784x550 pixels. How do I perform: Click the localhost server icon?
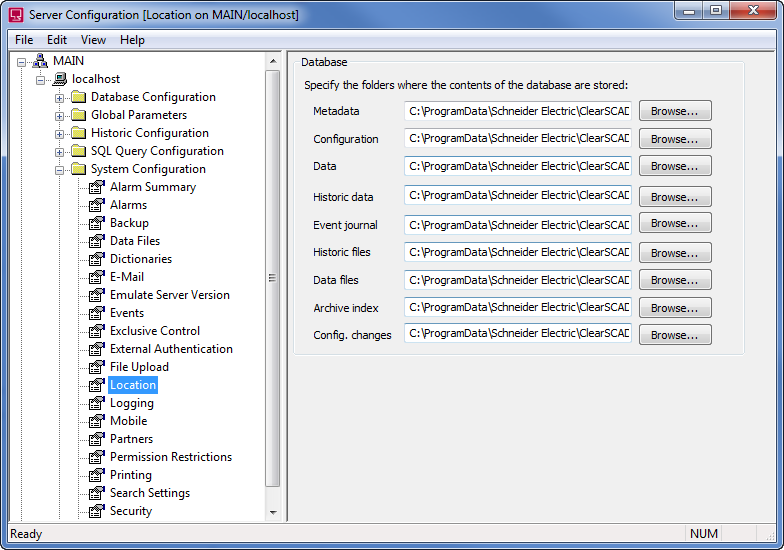pyautogui.click(x=60, y=79)
